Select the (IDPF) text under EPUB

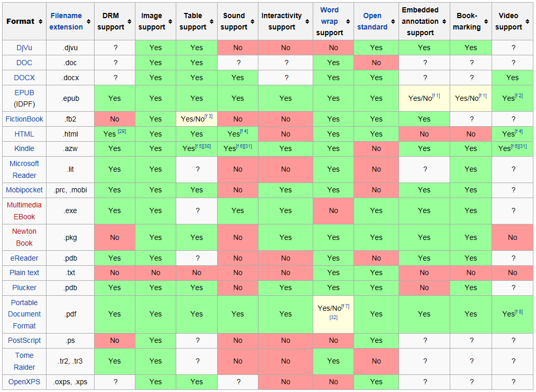tap(24, 104)
